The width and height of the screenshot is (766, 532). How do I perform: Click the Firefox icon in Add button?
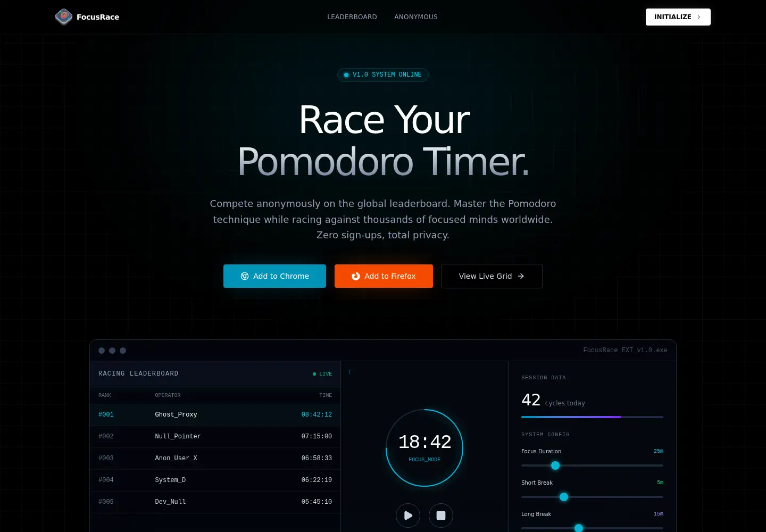(356, 276)
